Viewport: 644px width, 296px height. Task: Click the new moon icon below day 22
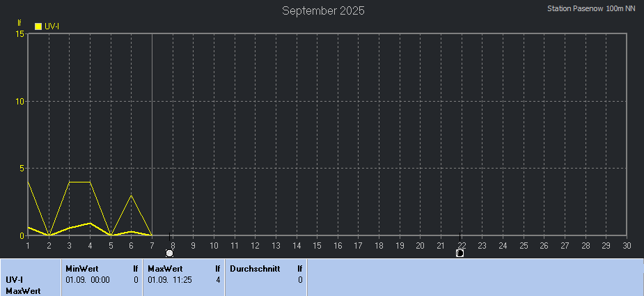[460, 253]
